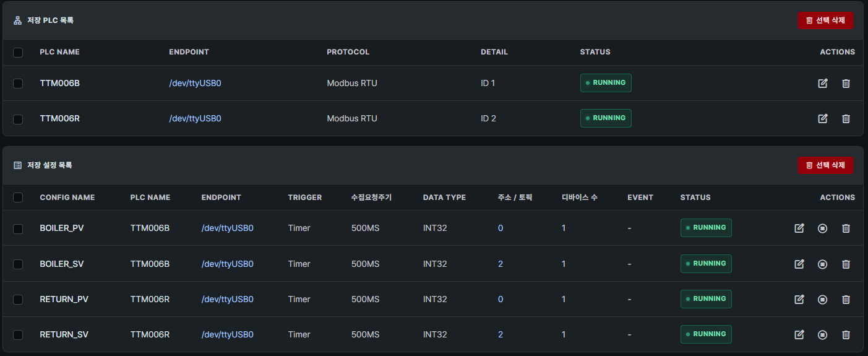Check the TTM006R PLC row checkbox
This screenshot has height=356, width=868.
[18, 118]
